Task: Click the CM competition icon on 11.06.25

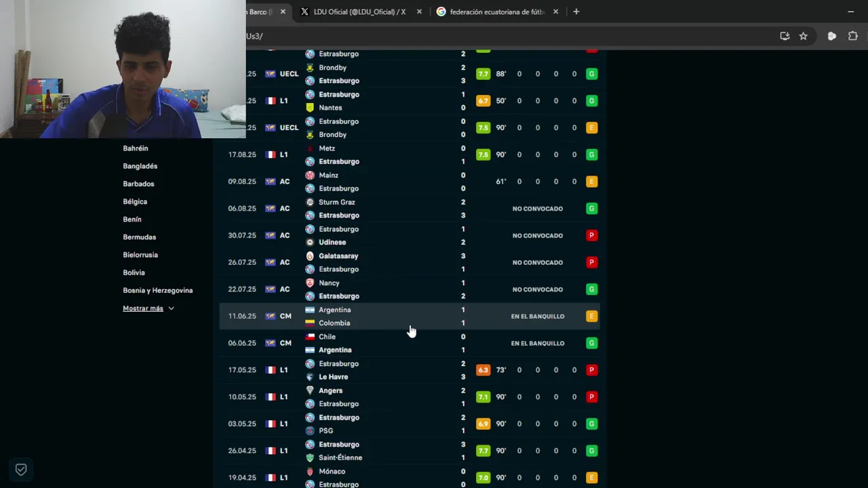Action: tap(271, 317)
